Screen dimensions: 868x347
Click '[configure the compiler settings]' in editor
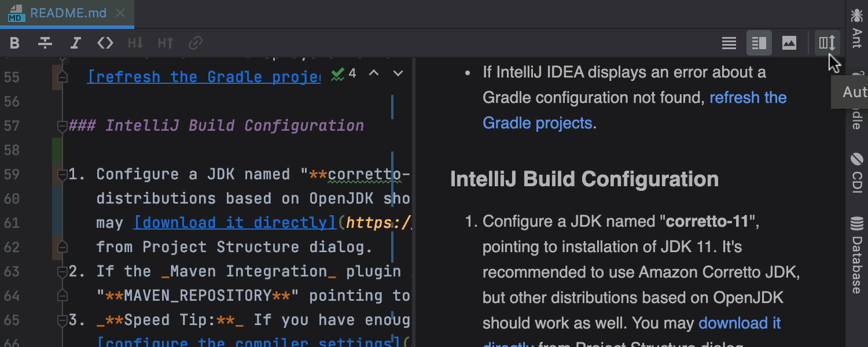click(249, 342)
